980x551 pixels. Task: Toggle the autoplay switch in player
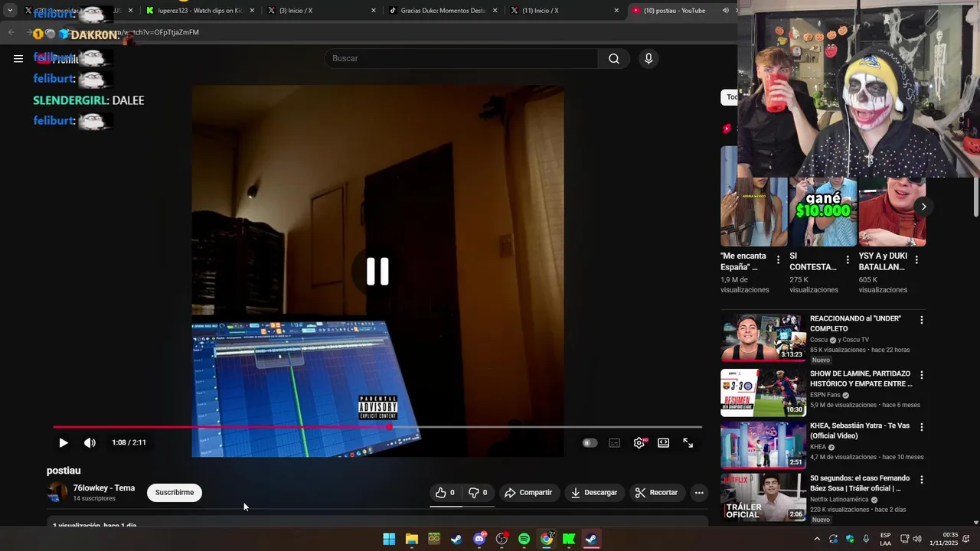pyautogui.click(x=590, y=442)
